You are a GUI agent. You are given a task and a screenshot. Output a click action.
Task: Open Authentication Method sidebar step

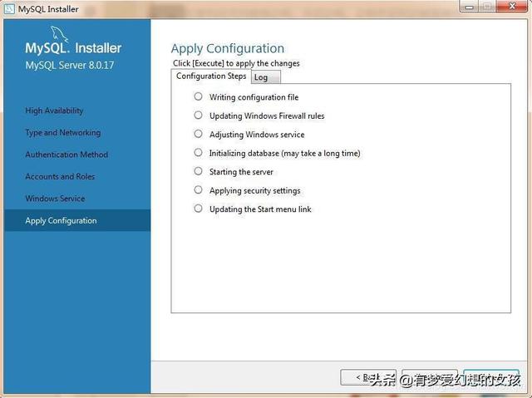tap(66, 155)
